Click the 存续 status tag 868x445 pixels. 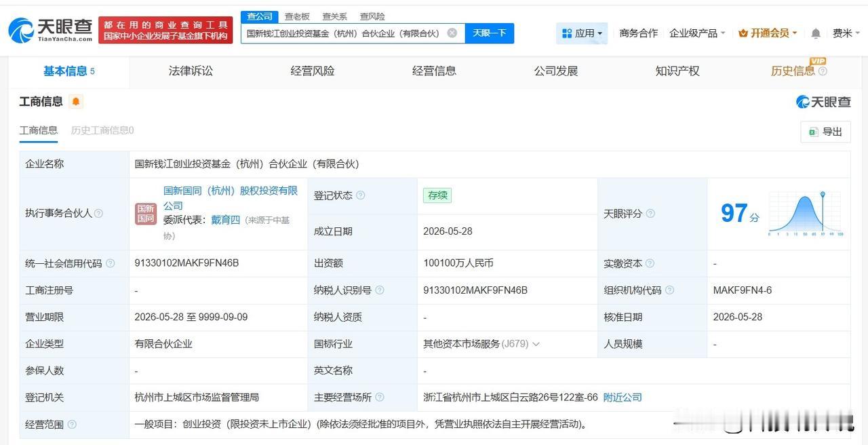click(x=437, y=195)
